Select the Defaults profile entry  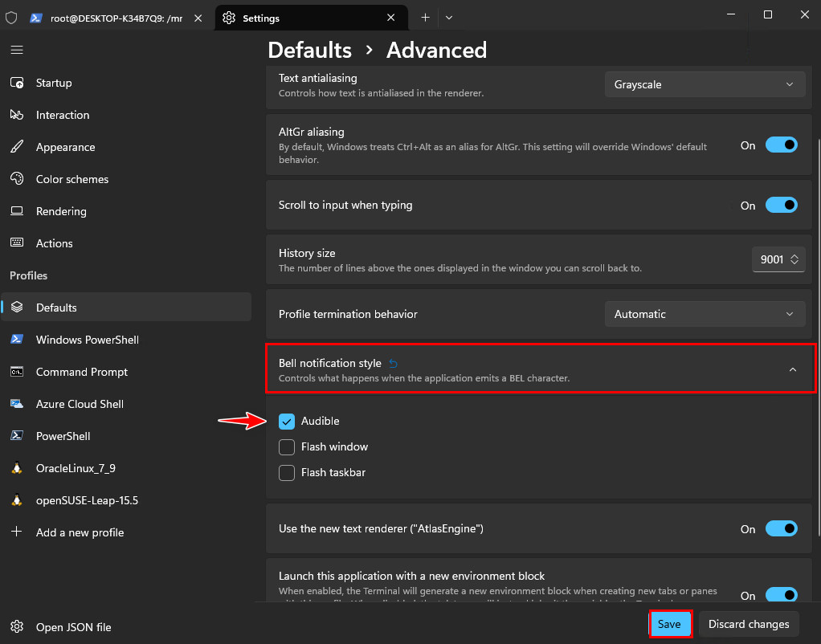coord(126,308)
